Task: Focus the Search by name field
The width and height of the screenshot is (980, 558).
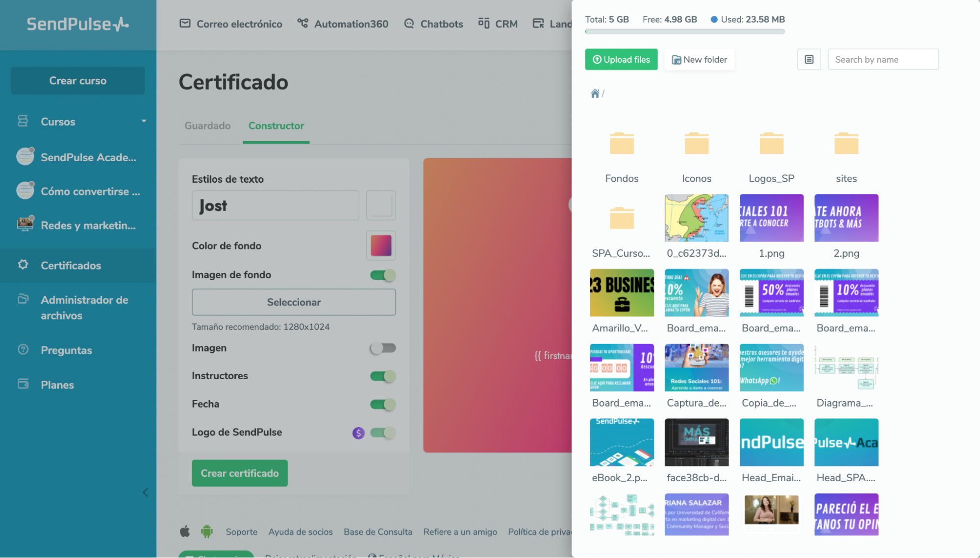Action: pyautogui.click(x=883, y=59)
